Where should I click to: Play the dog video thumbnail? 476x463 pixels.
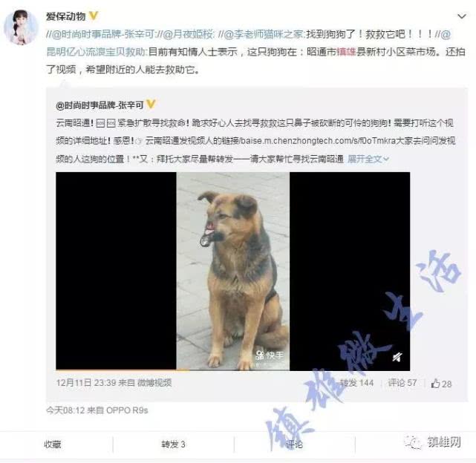pos(233,271)
